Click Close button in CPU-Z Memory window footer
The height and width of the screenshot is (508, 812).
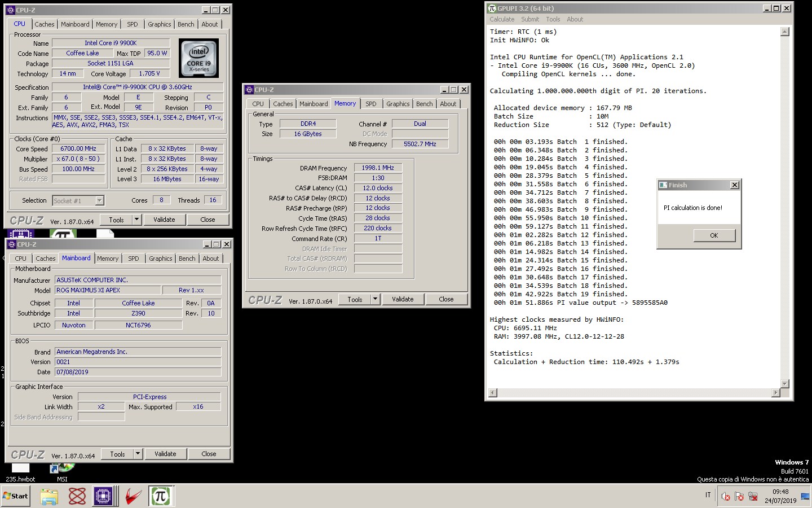point(446,299)
